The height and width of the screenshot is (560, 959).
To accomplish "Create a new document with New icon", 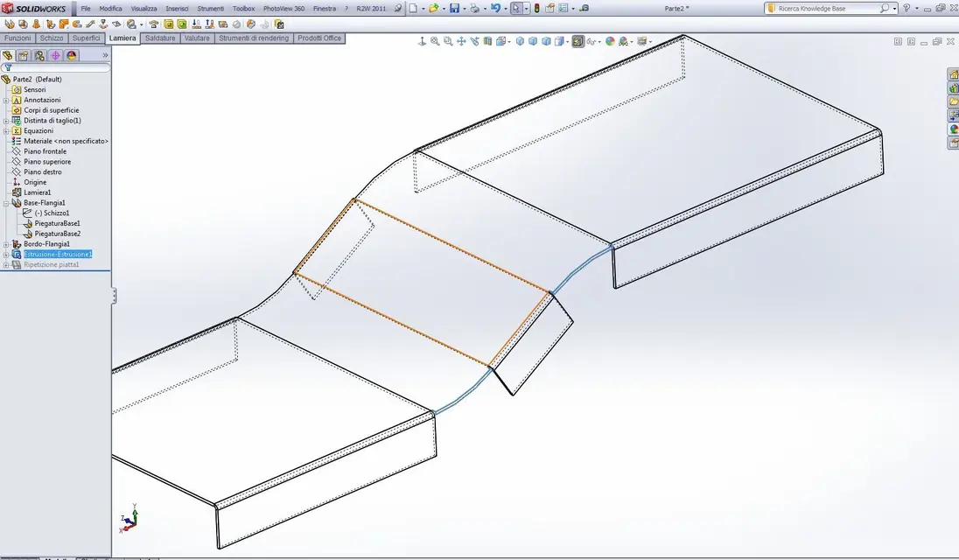I will pos(413,8).
